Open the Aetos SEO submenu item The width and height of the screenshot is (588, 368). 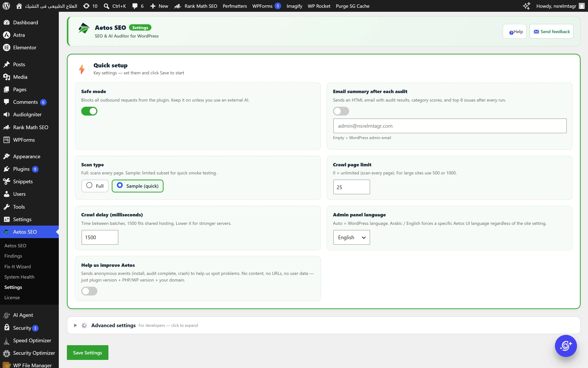(15, 246)
